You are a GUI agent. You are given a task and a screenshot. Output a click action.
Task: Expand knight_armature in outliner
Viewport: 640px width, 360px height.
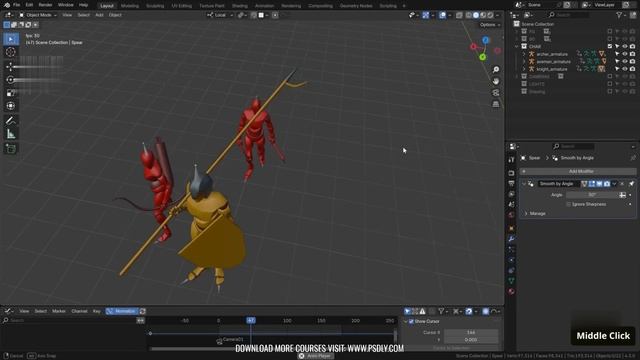click(524, 69)
